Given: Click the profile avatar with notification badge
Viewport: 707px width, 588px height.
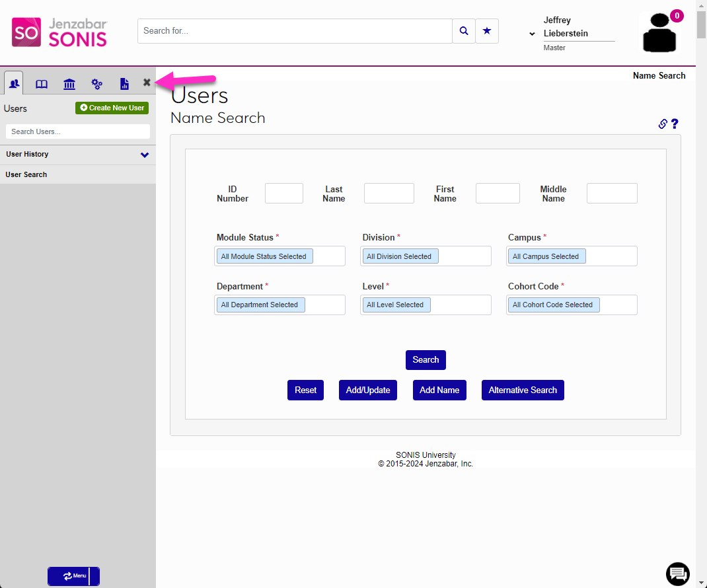Looking at the screenshot, I should (659, 31).
